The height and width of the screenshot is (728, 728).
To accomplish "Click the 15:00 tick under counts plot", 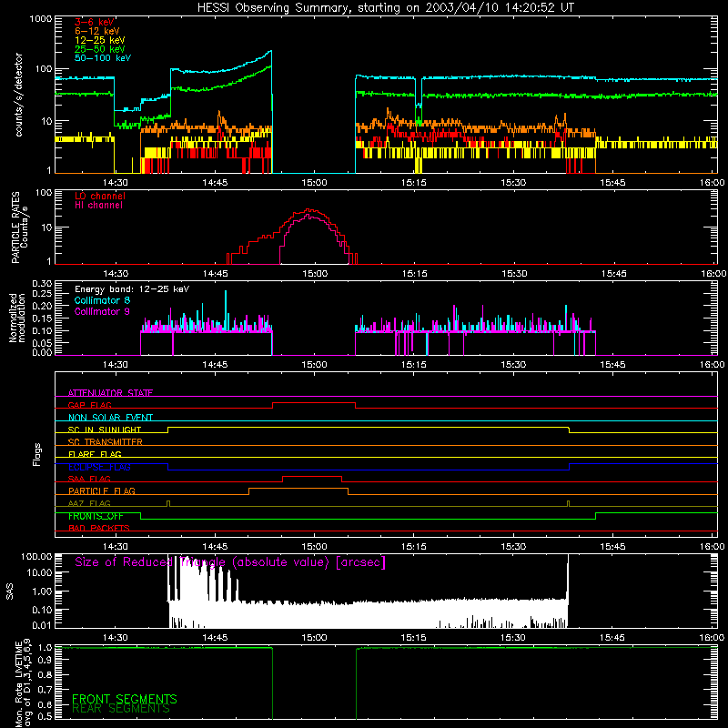I will [x=314, y=183].
